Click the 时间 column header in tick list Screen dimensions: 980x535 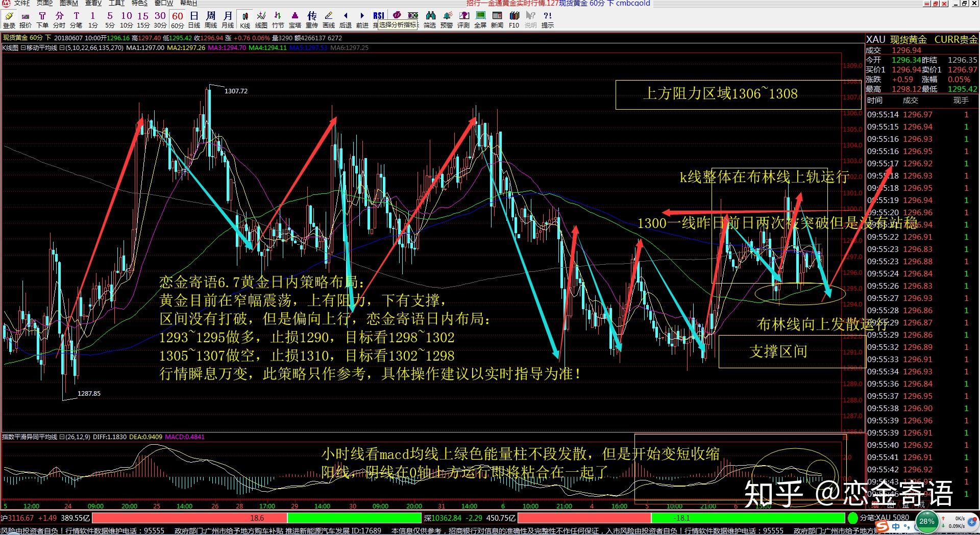pyautogui.click(x=874, y=101)
